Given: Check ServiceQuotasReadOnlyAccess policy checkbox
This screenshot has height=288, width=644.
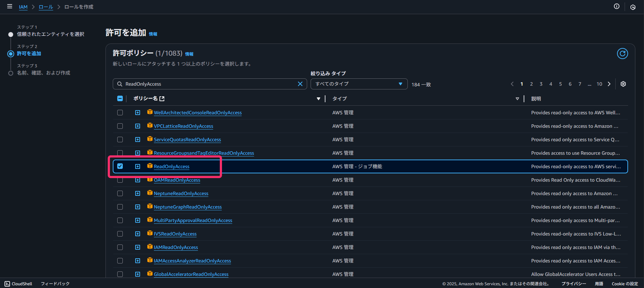Looking at the screenshot, I should tap(120, 140).
